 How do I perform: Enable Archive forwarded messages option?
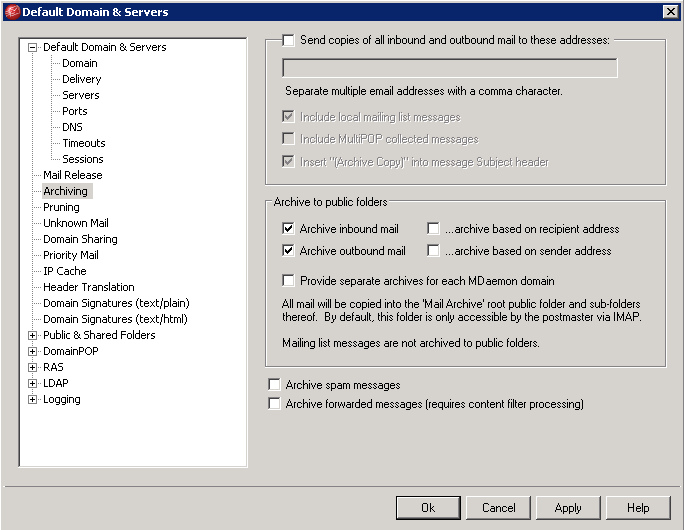274,404
